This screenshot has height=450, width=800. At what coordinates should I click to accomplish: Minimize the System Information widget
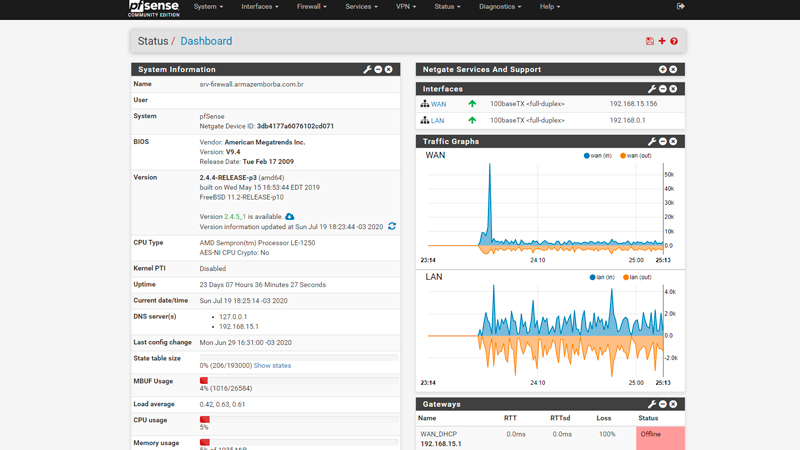coord(378,69)
